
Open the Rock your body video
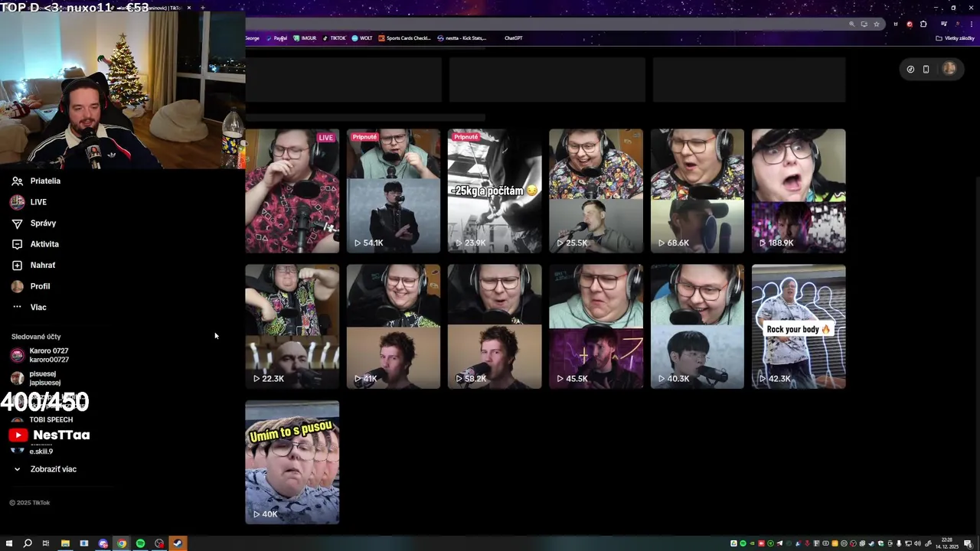pos(799,327)
